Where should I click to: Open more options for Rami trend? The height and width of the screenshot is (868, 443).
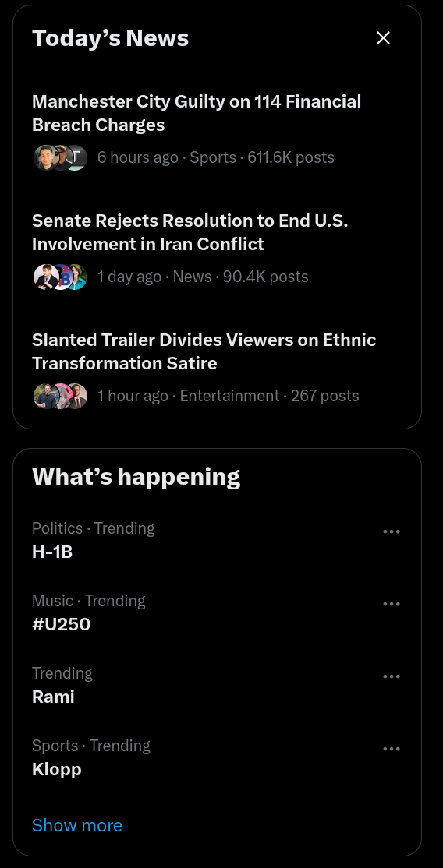[x=392, y=676]
